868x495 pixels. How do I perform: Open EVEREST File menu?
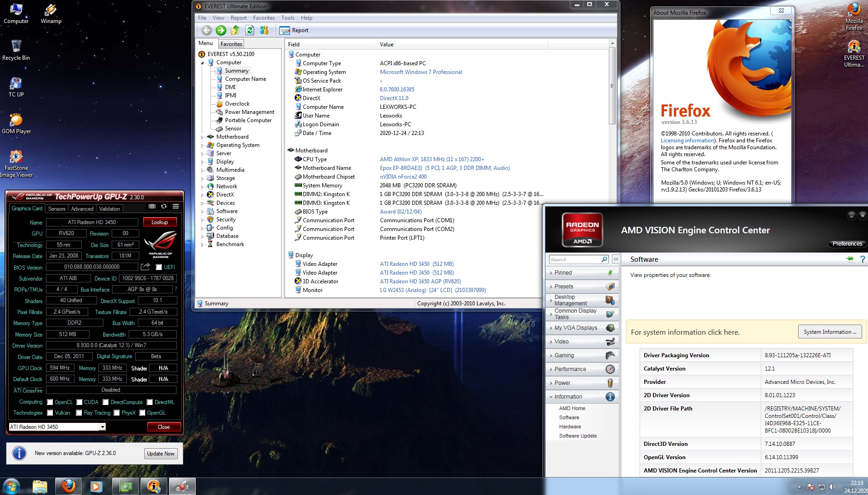202,18
